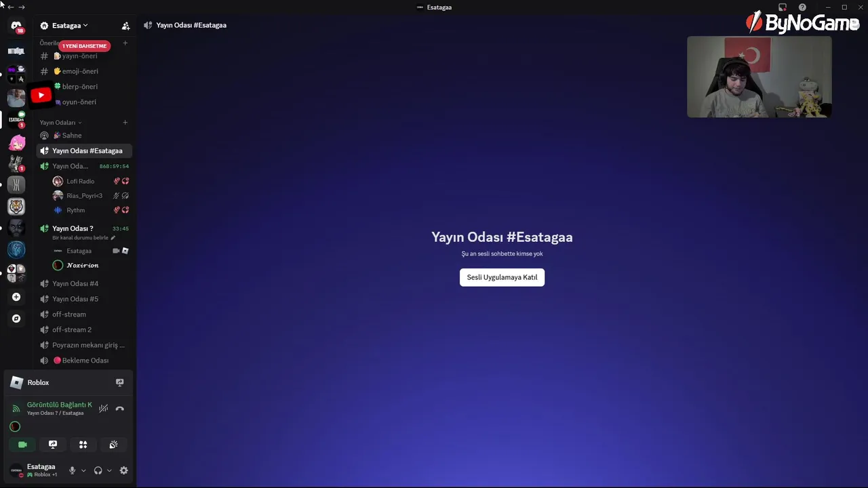Mute or unmute the microphone
Viewport: 868px width, 488px height.
click(x=73, y=470)
